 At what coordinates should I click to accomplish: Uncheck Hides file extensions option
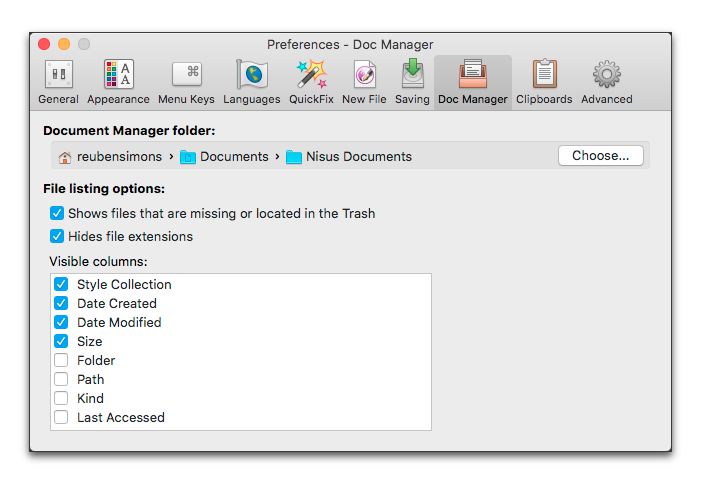pos(57,236)
